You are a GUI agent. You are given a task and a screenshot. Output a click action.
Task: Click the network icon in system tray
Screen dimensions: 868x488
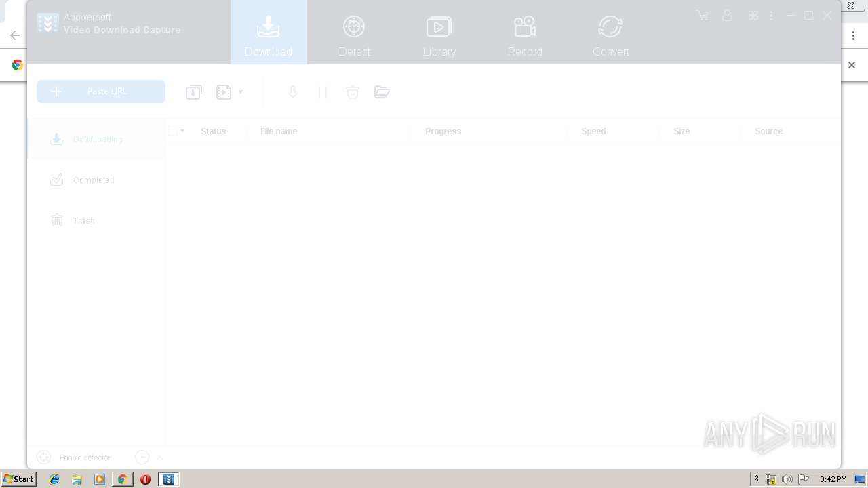[771, 479]
